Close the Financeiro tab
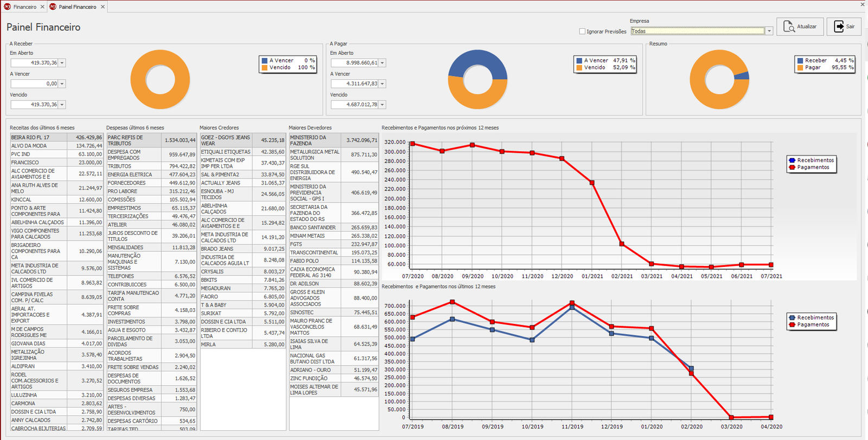The height and width of the screenshot is (440, 868). [42, 7]
